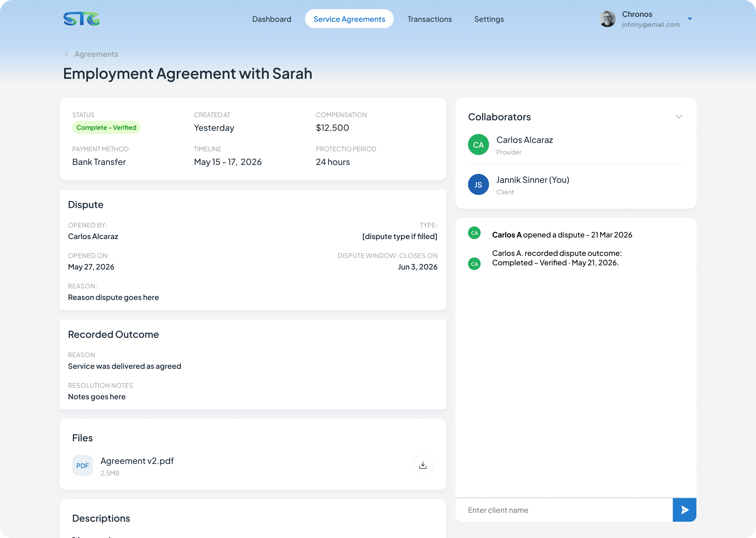This screenshot has width=756, height=538.
Task: Click the Complete - Verified status badge
Action: click(x=106, y=128)
